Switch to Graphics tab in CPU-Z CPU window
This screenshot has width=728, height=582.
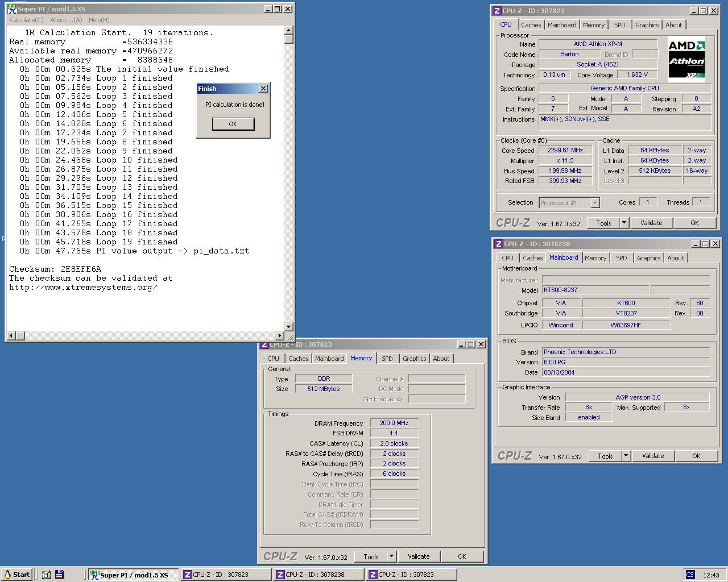647,25
